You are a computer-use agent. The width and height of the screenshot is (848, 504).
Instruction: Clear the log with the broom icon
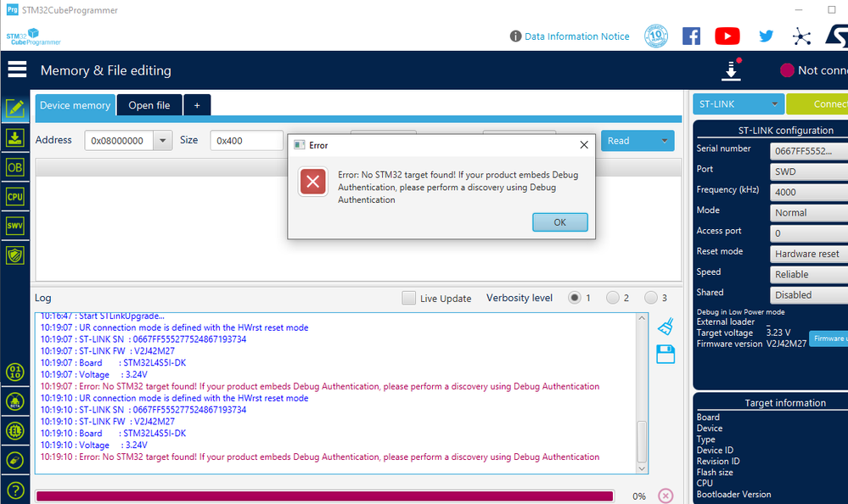tap(665, 327)
